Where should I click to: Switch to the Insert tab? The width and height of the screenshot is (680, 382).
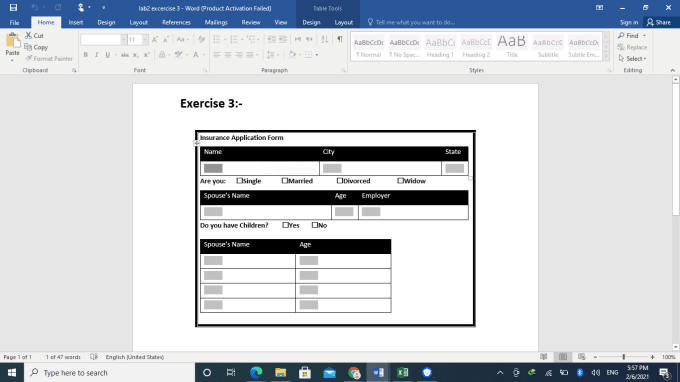76,22
